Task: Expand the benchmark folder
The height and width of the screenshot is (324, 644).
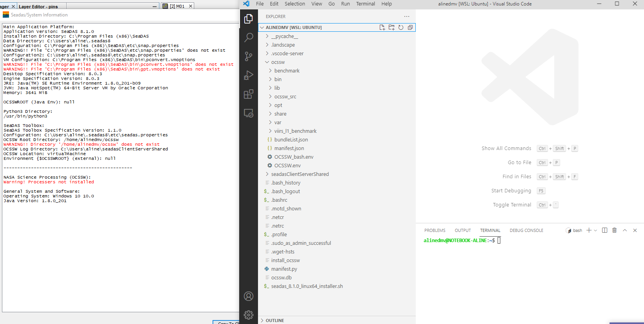Action: tap(287, 71)
